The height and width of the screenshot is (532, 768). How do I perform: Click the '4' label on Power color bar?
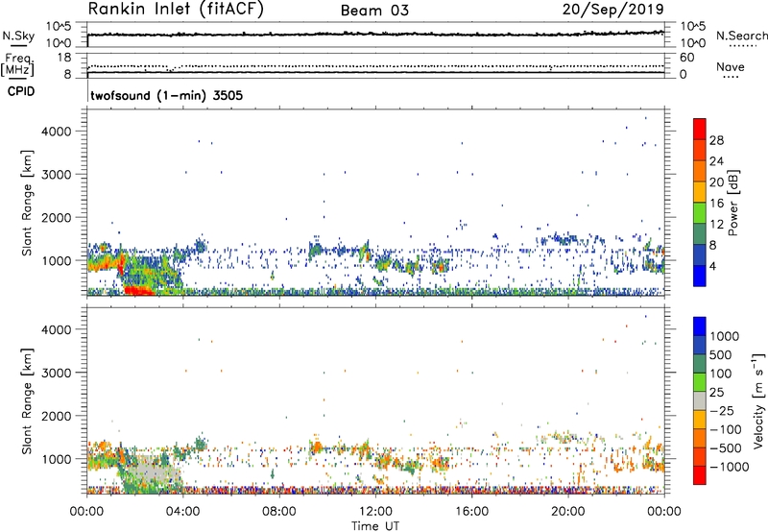[712, 266]
